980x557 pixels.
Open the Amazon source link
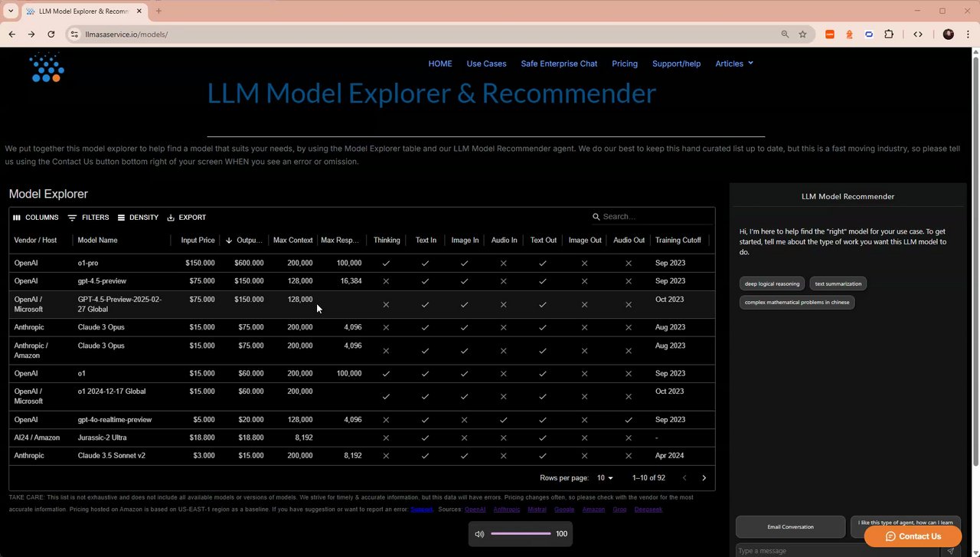[593, 509]
